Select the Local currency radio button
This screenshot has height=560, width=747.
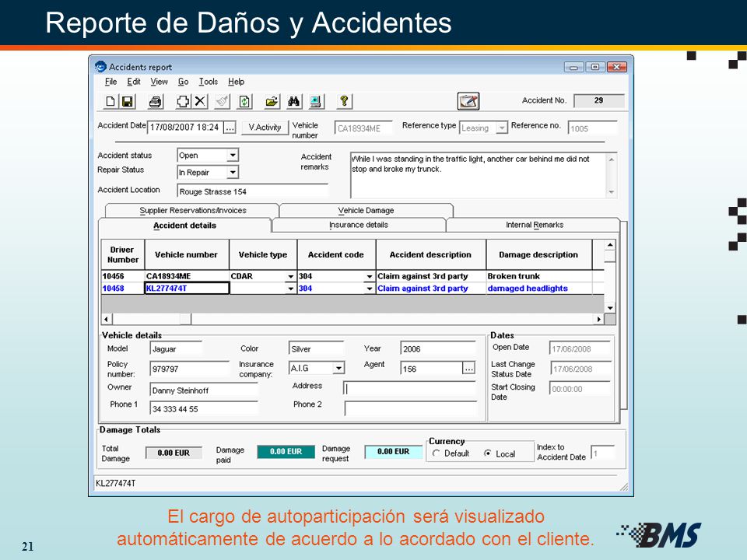[x=487, y=453]
